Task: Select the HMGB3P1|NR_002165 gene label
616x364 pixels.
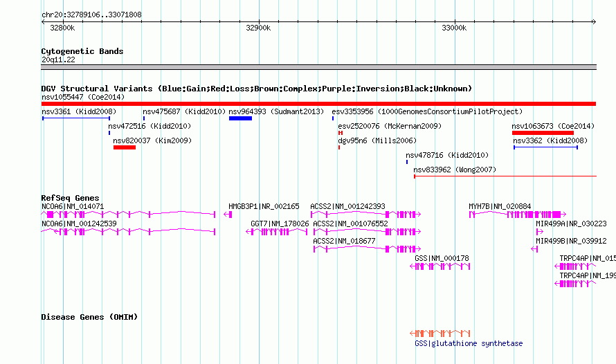Action: click(264, 206)
